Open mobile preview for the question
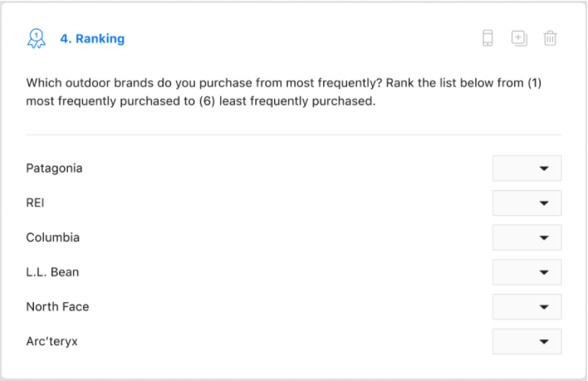This screenshot has width=588, height=381. (488, 38)
